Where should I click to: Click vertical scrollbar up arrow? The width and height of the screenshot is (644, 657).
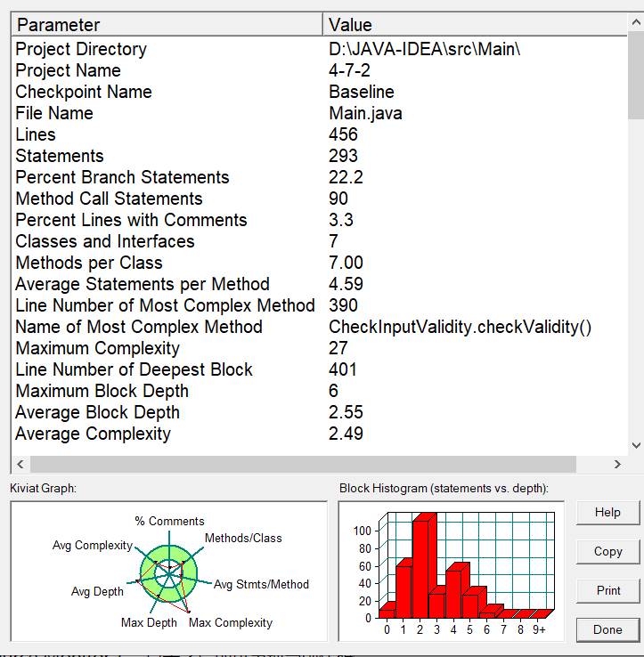636,22
